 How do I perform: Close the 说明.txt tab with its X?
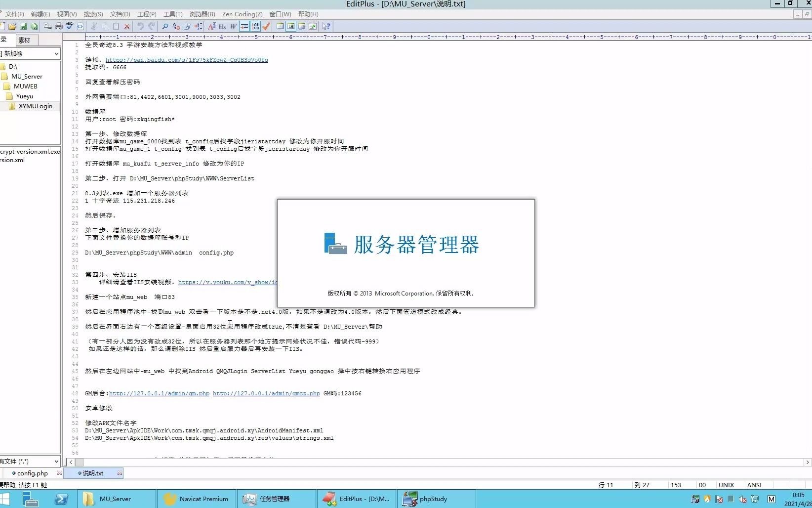(x=120, y=473)
